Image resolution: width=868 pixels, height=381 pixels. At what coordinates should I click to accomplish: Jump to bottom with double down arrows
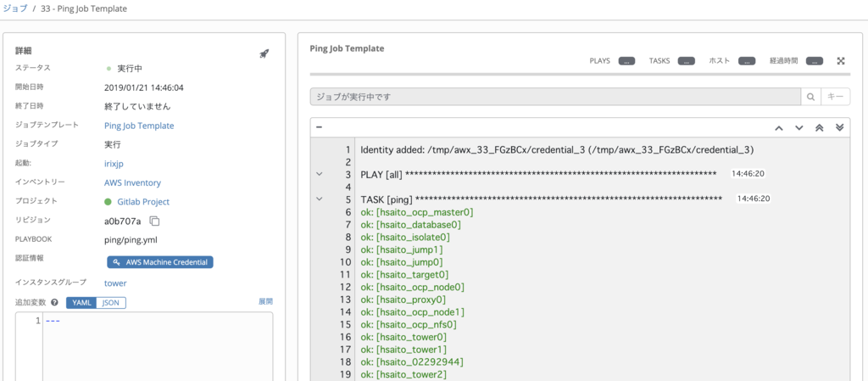pos(839,127)
